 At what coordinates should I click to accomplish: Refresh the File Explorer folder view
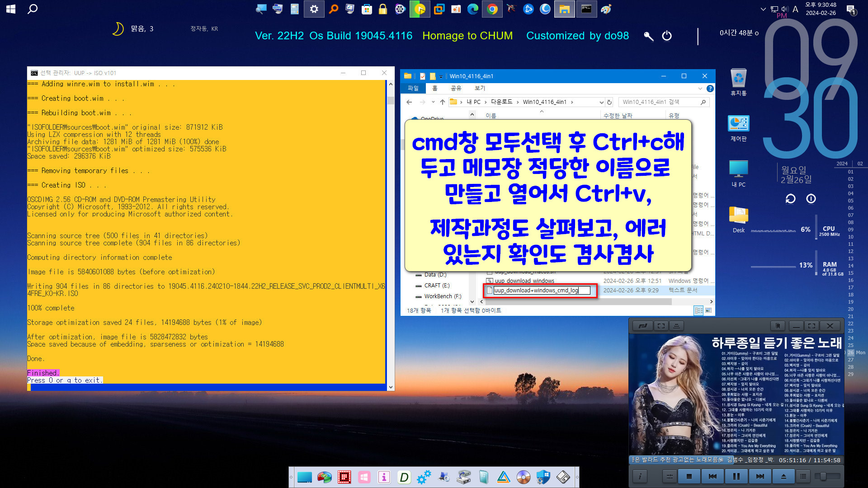[609, 102]
